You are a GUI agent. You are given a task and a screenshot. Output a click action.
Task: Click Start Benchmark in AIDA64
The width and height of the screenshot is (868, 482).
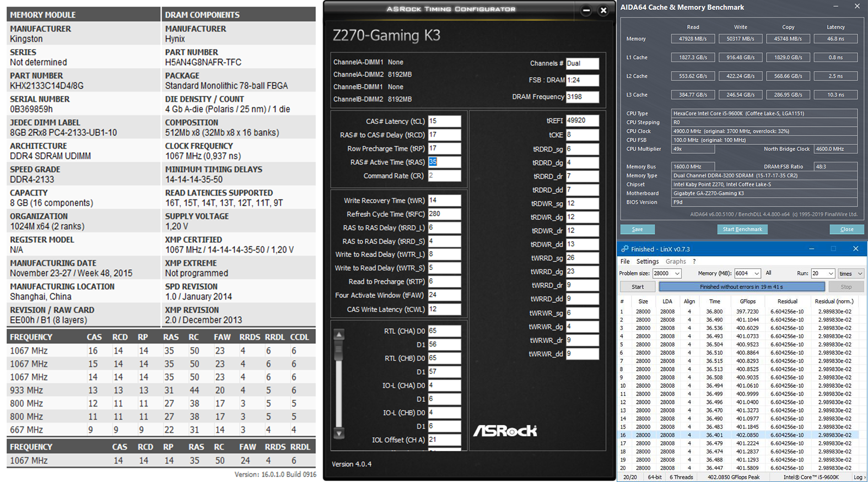click(742, 229)
